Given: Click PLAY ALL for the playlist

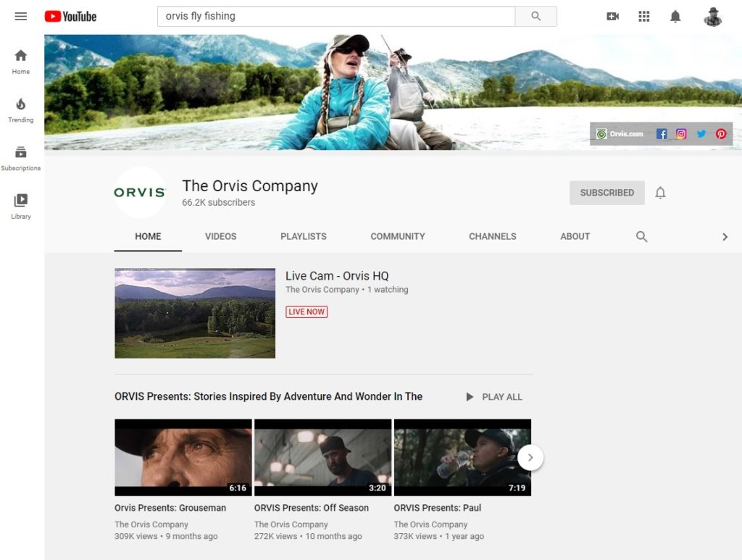Looking at the screenshot, I should pyautogui.click(x=494, y=397).
